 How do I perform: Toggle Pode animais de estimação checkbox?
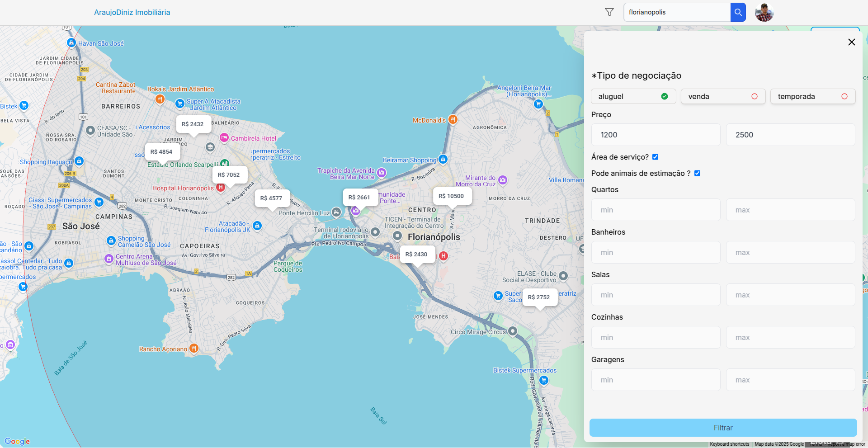(x=697, y=173)
